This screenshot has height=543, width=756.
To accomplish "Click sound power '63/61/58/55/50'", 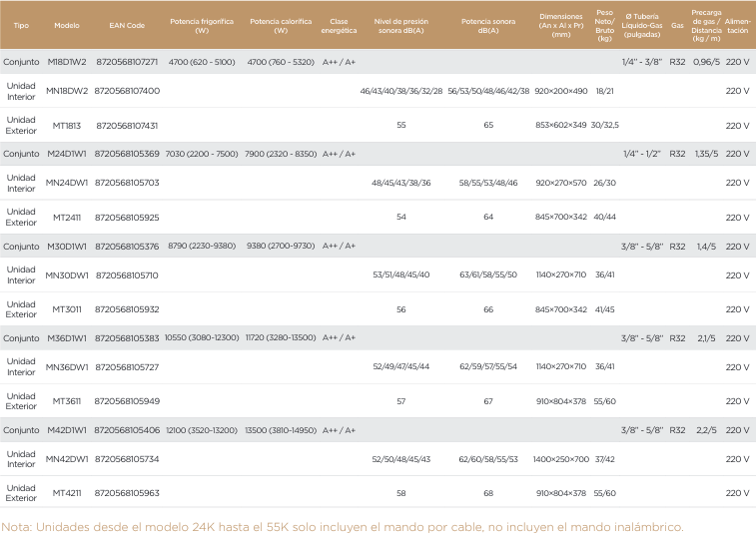I will pyautogui.click(x=488, y=275).
